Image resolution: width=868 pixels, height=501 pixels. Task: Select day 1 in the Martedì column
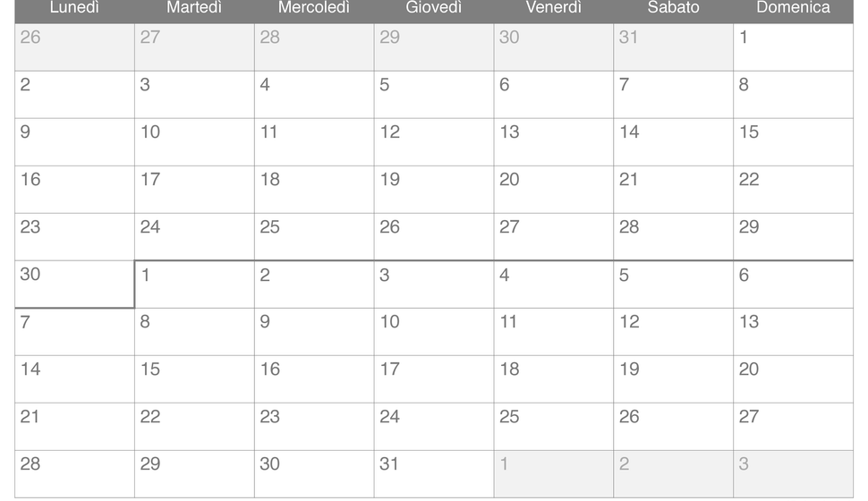tap(194, 284)
